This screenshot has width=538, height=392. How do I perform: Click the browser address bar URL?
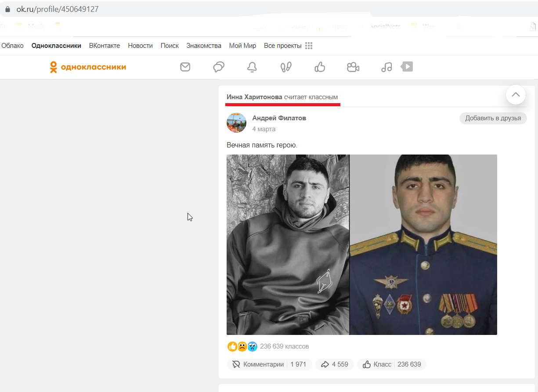coord(58,9)
